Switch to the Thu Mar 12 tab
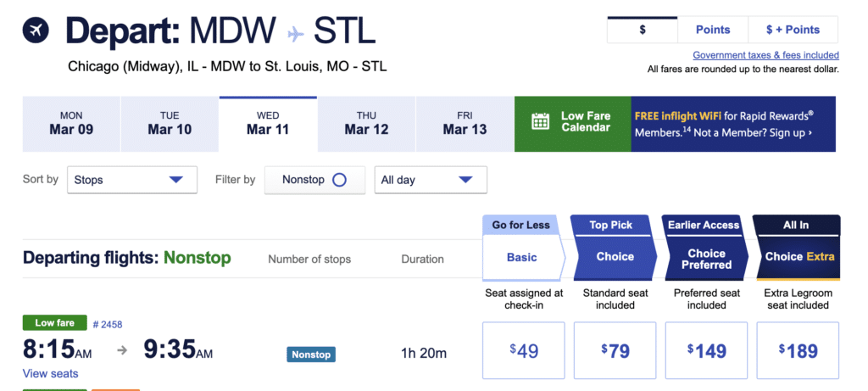868x391 pixels. point(366,124)
